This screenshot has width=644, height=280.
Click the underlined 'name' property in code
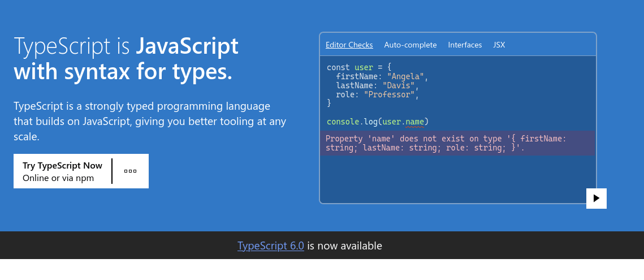click(415, 122)
